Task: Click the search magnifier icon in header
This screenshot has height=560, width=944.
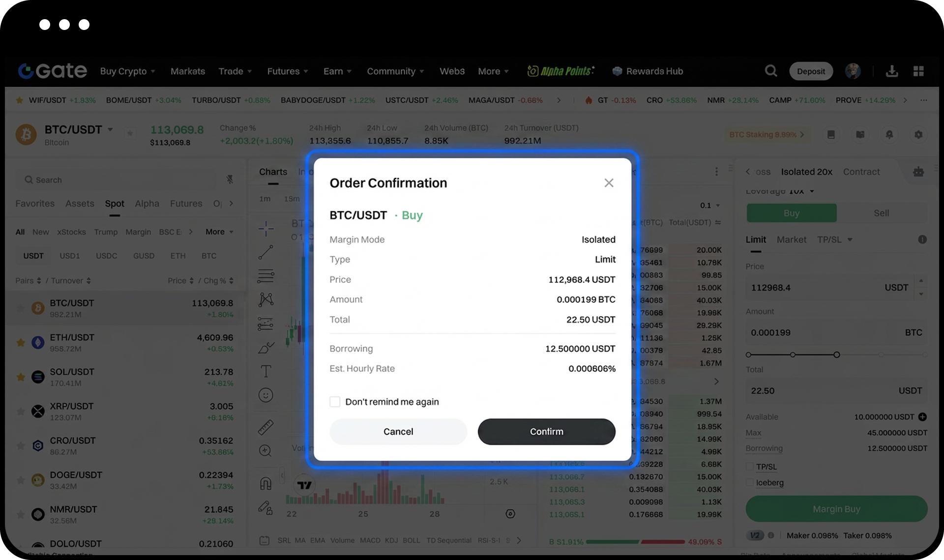Action: [770, 71]
